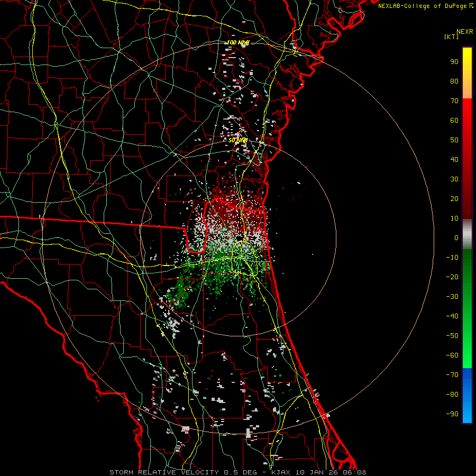Click the -80 scale label
Viewport: 476px width, 476px height.
(452, 395)
